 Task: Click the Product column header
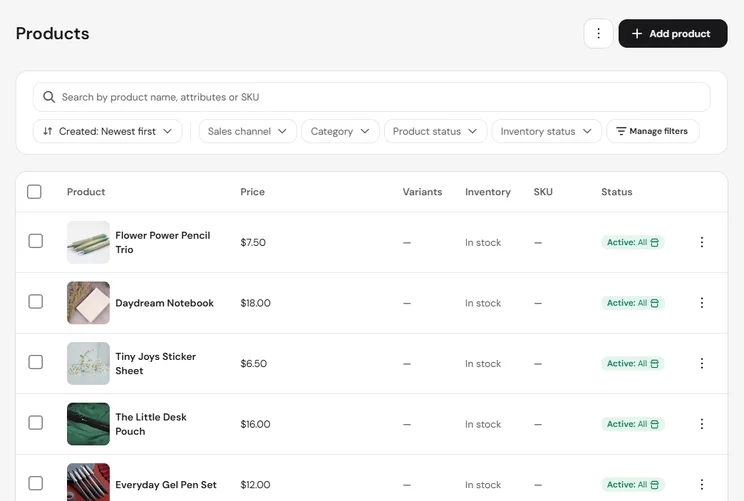click(86, 192)
